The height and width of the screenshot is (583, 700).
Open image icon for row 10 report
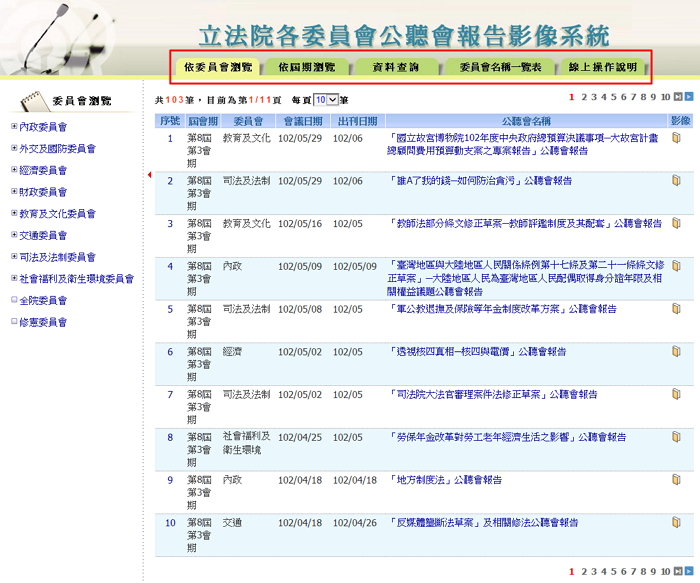(x=676, y=522)
